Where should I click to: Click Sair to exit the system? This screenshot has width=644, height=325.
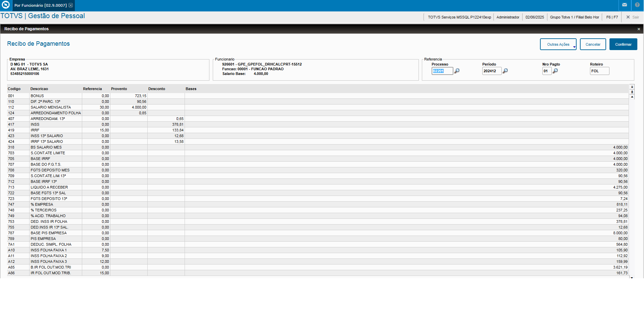(633, 17)
